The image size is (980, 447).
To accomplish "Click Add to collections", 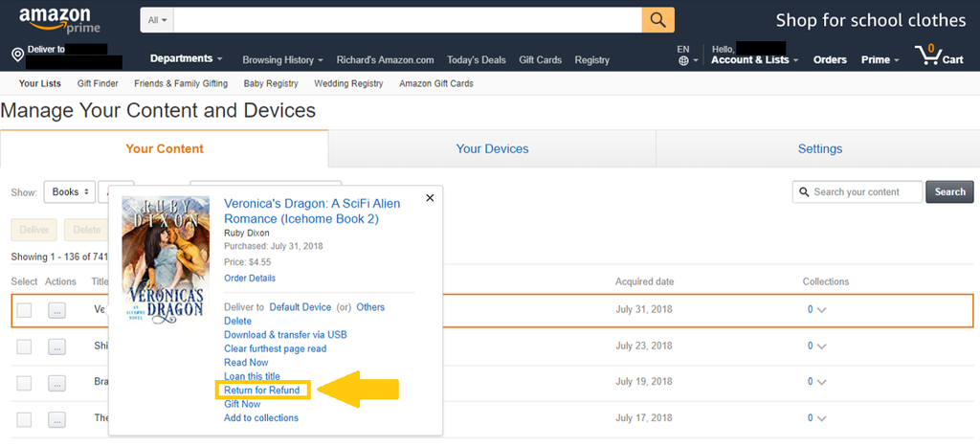I will click(x=260, y=417).
